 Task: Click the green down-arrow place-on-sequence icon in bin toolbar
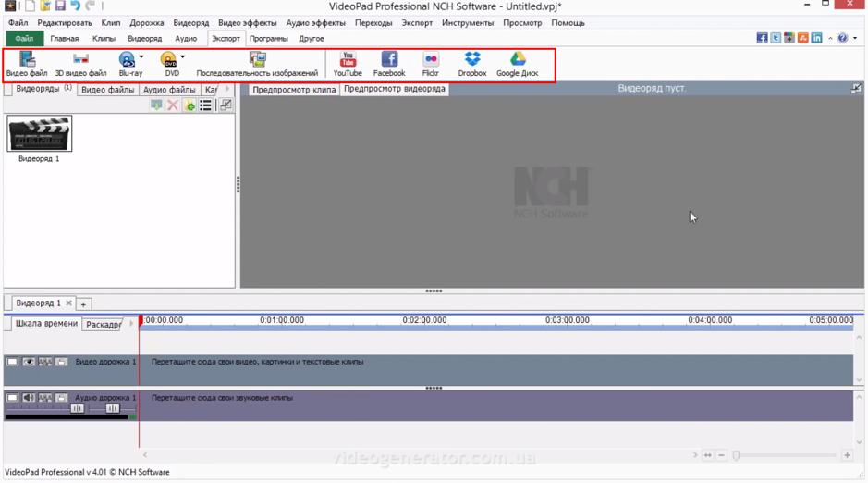(x=156, y=105)
